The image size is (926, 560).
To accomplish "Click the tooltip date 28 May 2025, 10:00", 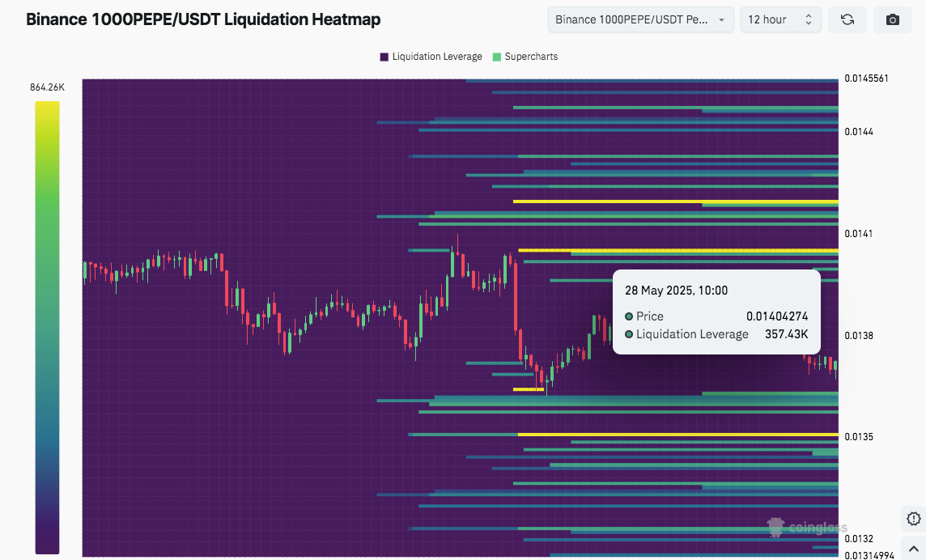I will 676,291.
